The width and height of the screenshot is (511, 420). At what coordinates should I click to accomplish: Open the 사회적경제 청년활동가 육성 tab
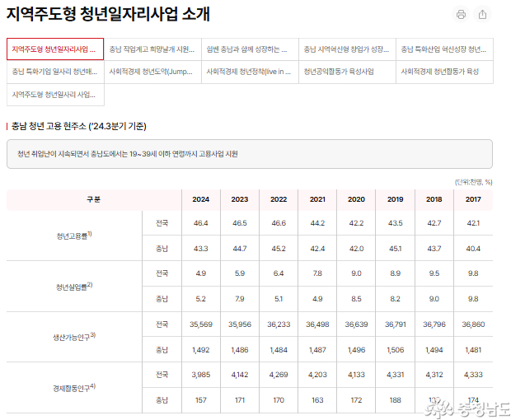pyautogui.click(x=444, y=72)
